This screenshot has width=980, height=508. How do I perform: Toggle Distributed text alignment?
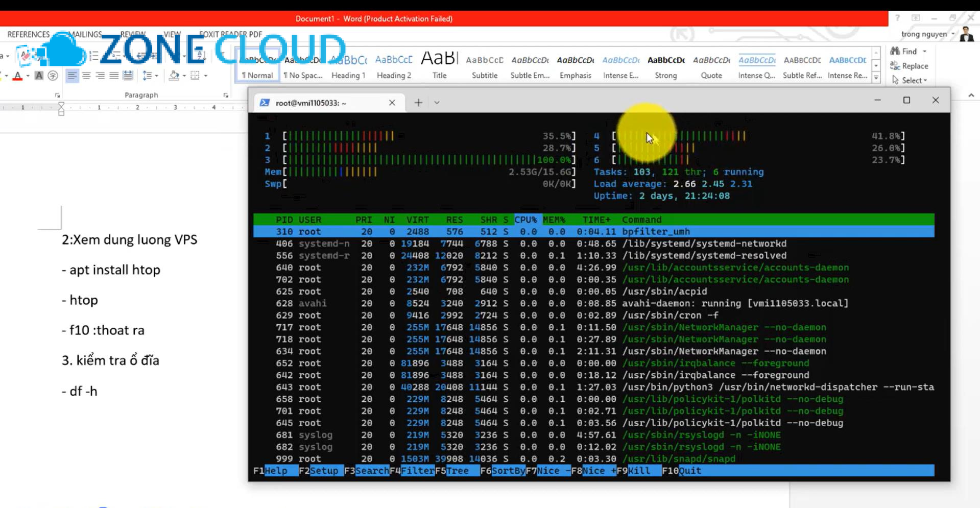[x=128, y=76]
